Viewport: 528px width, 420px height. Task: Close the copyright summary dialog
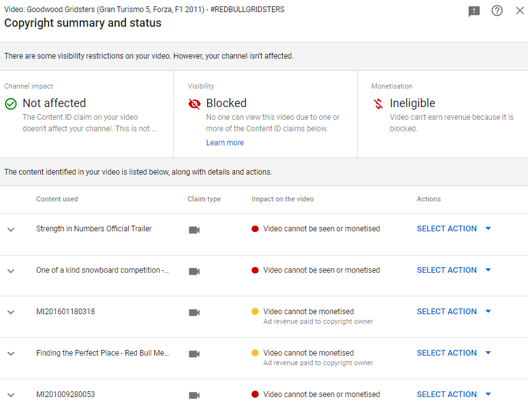click(x=520, y=11)
